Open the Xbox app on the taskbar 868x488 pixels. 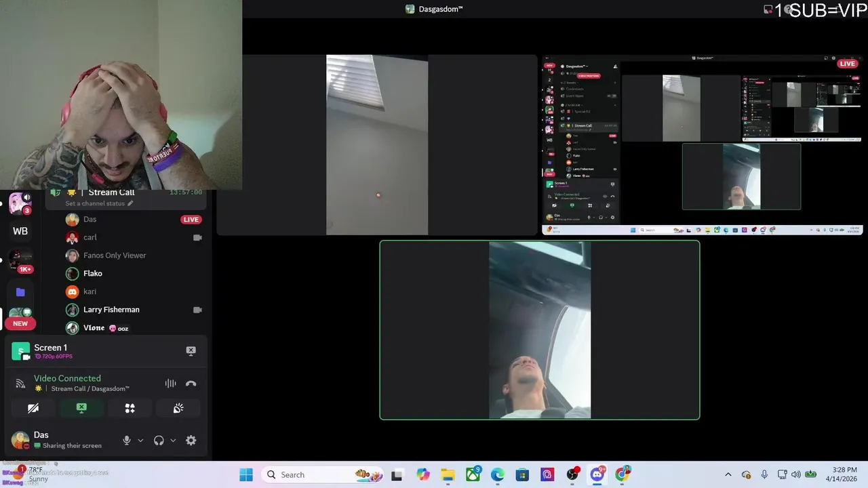pos(473,474)
